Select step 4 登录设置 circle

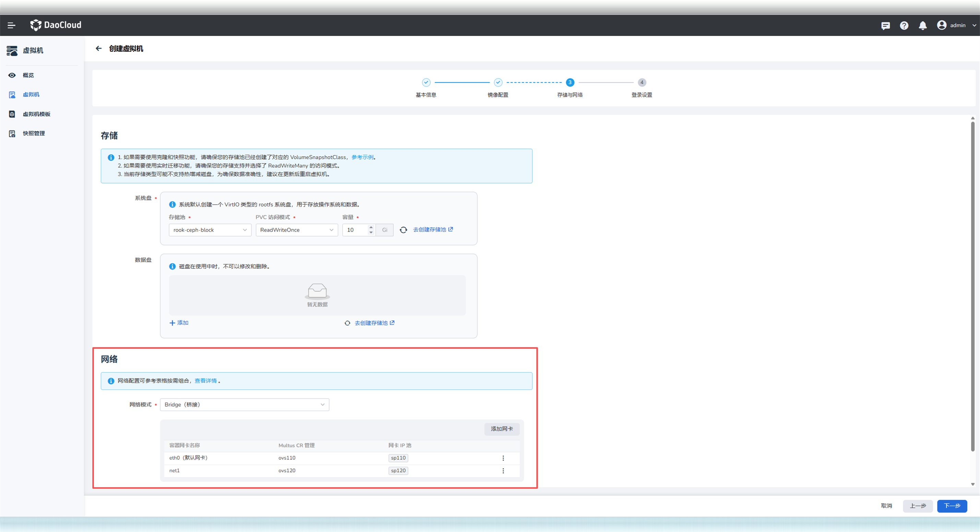click(x=642, y=83)
